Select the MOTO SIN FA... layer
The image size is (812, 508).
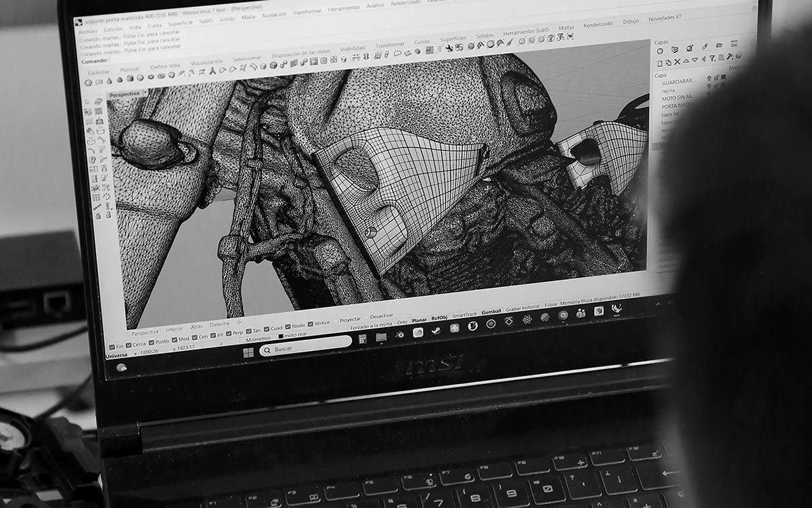click(678, 98)
